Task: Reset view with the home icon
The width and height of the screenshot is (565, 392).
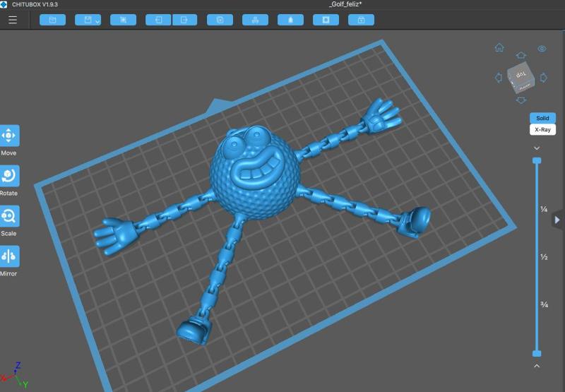Action: (499, 47)
